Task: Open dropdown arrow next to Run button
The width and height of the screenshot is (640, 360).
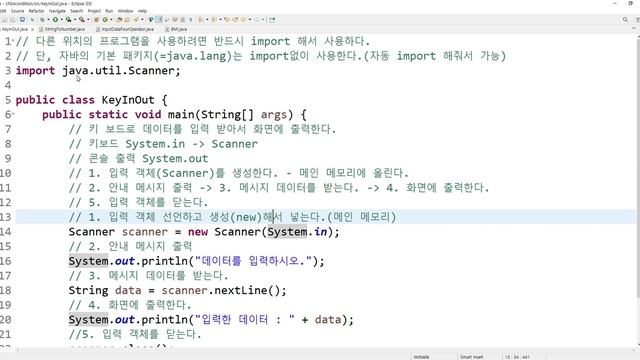Action: (x=62, y=20)
